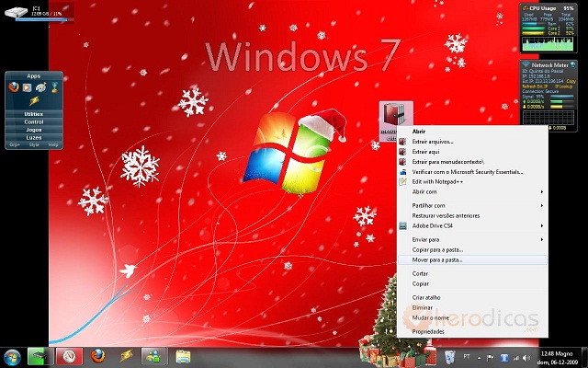Choose Mudar o nome

[472, 318]
